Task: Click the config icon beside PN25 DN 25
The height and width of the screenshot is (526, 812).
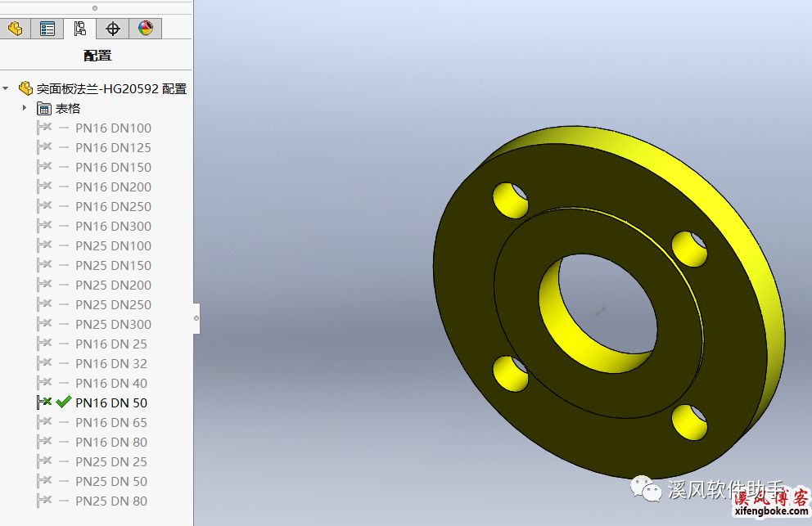Action: point(44,461)
